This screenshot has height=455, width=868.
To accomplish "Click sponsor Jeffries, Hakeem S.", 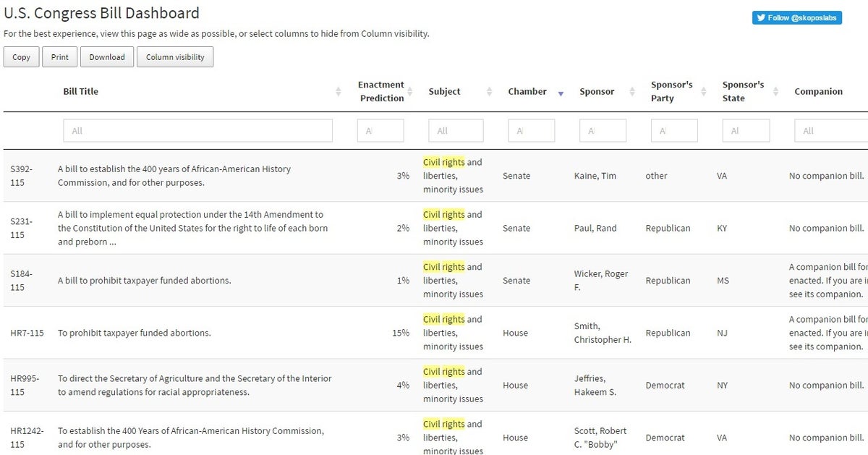I will (x=595, y=385).
